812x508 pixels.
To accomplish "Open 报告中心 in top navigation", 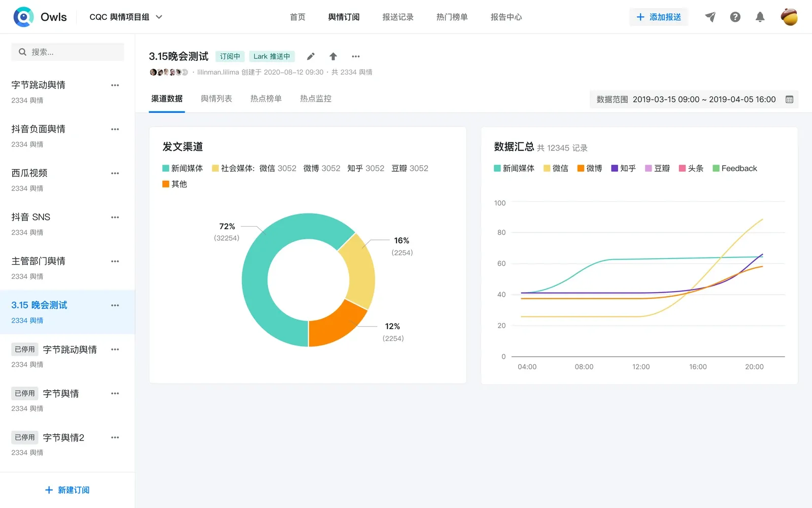I will [506, 17].
